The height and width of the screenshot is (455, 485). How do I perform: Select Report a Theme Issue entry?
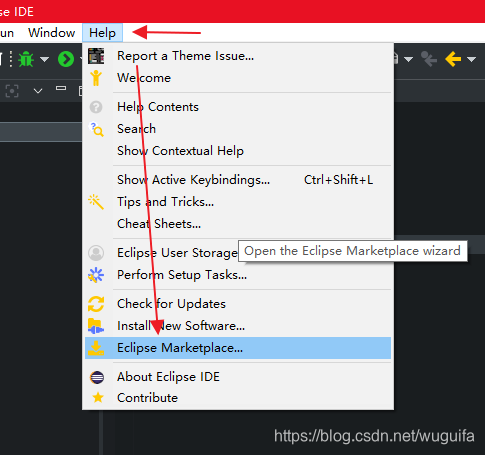click(x=238, y=56)
